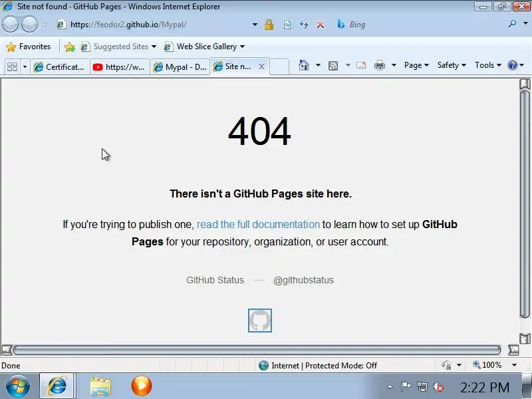Switch to the Mypal - D... tab
The height and width of the screenshot is (399, 532).
tap(180, 67)
